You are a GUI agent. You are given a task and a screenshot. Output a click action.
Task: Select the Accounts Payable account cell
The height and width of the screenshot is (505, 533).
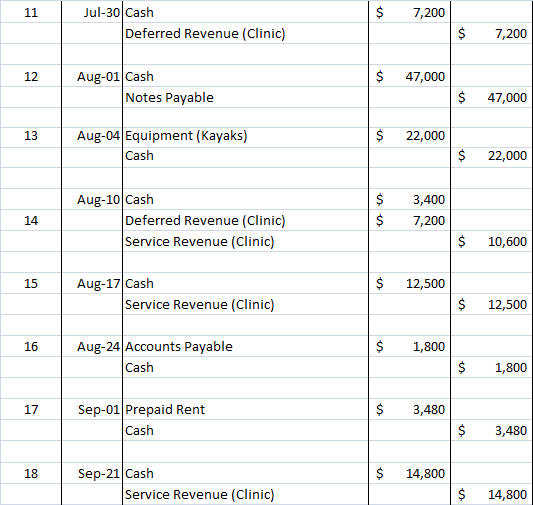(245, 346)
